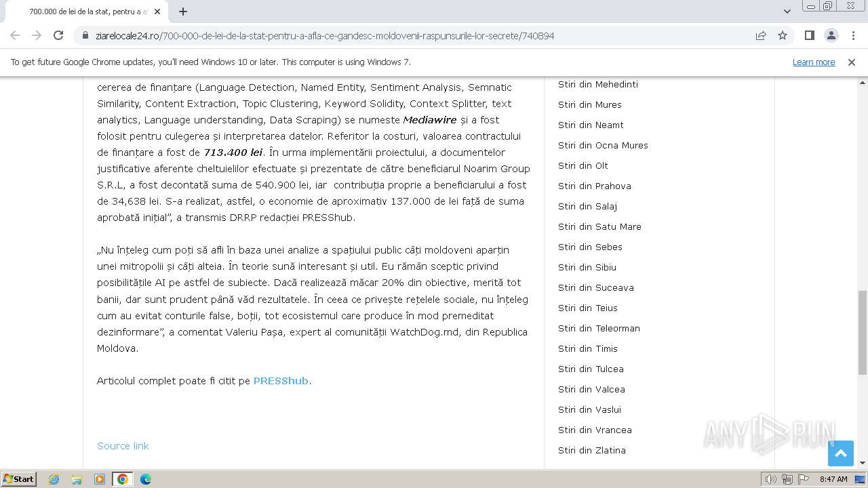Open the Chrome profile avatar menu
The height and width of the screenshot is (488, 868).
(831, 35)
